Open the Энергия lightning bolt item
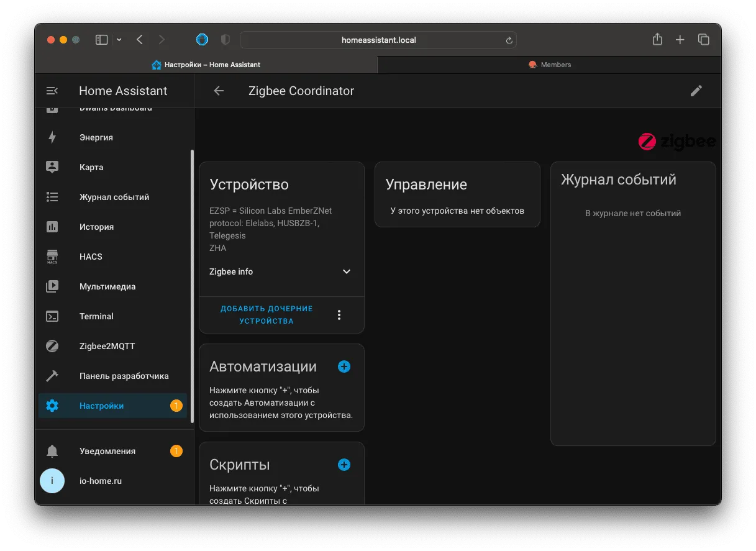 52,137
